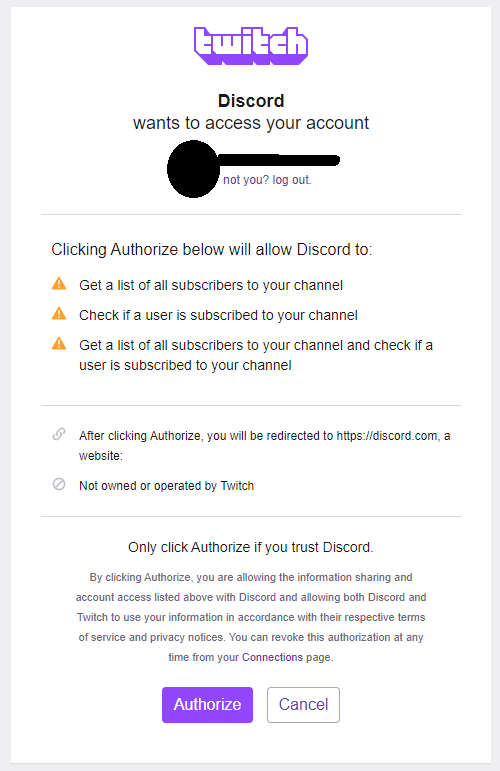The width and height of the screenshot is (500, 771).
Task: Click the 'Not owned or operated by Twitch' text
Action: [167, 486]
